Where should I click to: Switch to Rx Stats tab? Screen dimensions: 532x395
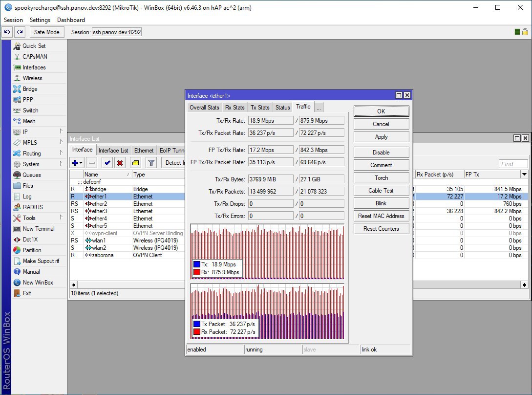coord(235,108)
